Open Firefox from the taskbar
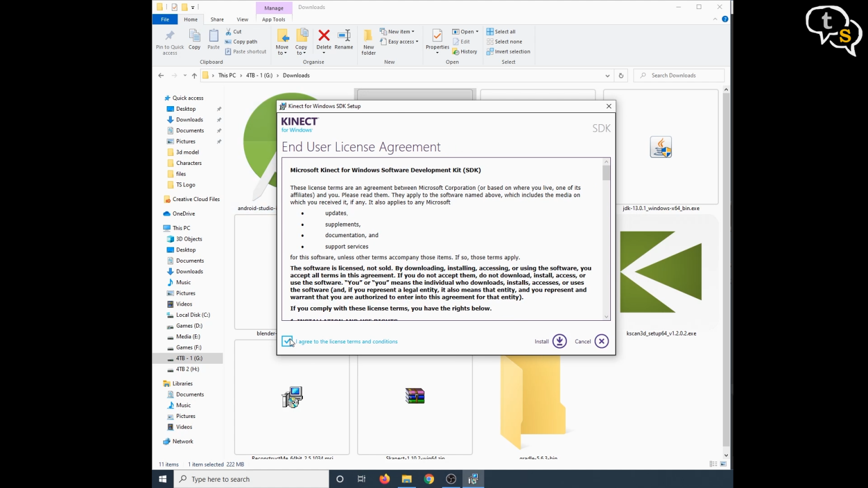Image resolution: width=868 pixels, height=488 pixels. click(384, 479)
